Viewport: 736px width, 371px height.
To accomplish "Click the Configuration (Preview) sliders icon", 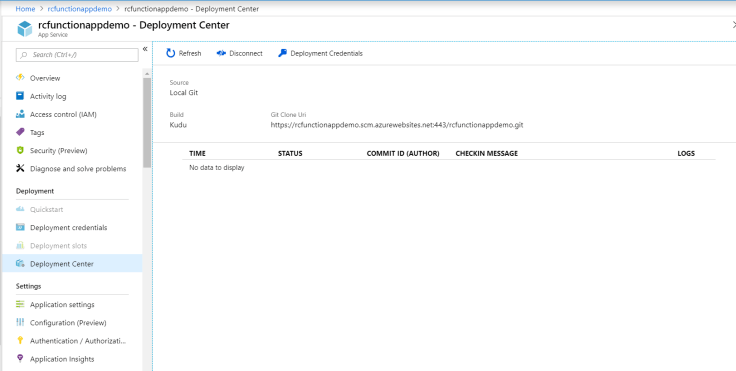I will [20, 322].
